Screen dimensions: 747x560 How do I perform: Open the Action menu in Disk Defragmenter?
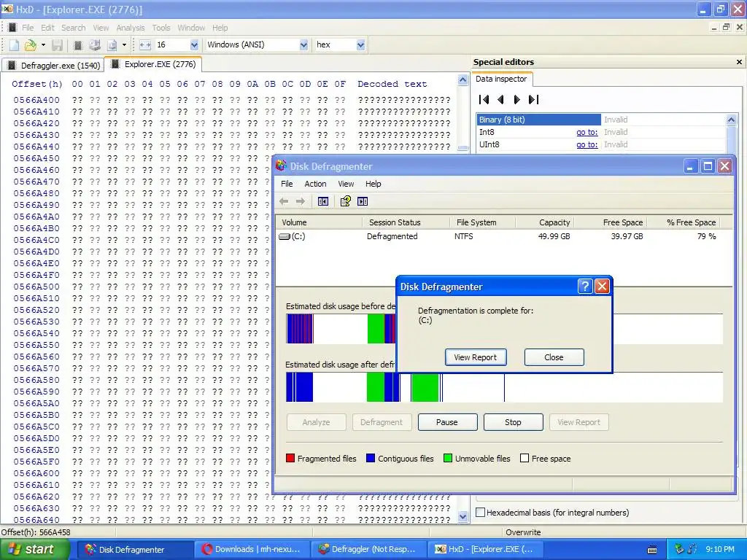click(315, 184)
